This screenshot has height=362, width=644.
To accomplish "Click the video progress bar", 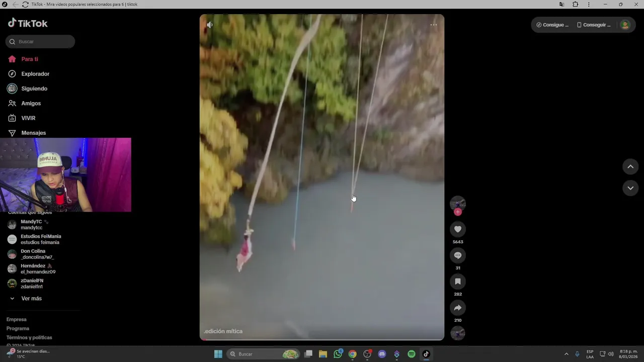I will [322, 340].
